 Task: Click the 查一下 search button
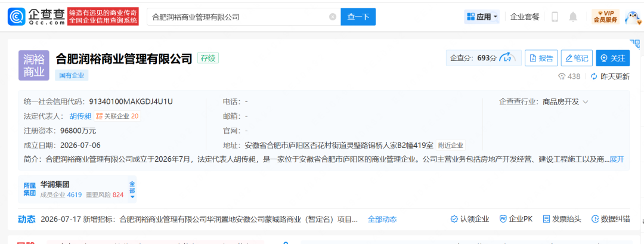click(358, 17)
